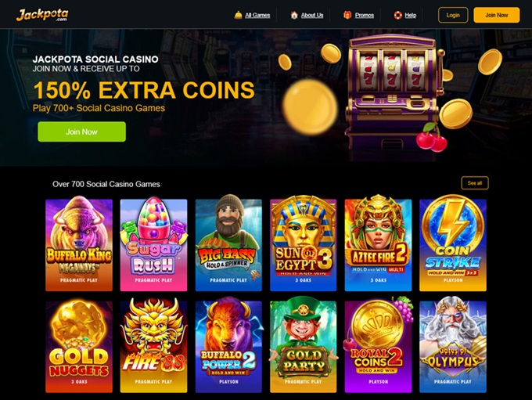Viewport: 532px width, 400px height.
Task: Open the Sun of Egypt 3 tile
Action: tap(304, 243)
